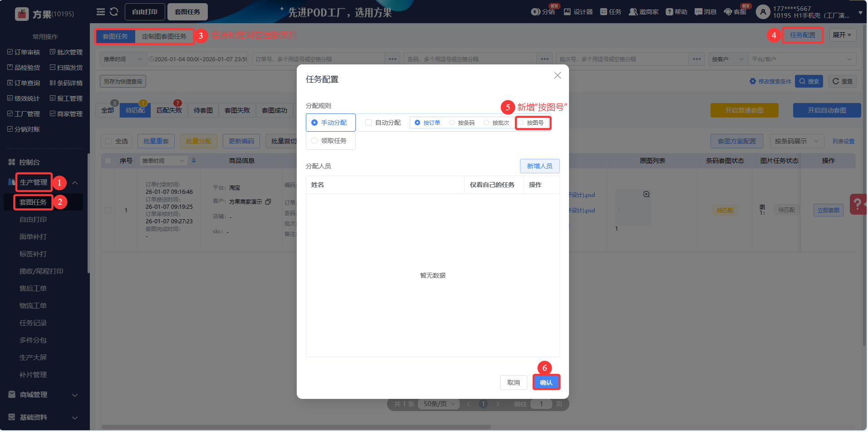Open the 平台/客户 dropdown
The height and width of the screenshot is (432, 868).
(802, 59)
